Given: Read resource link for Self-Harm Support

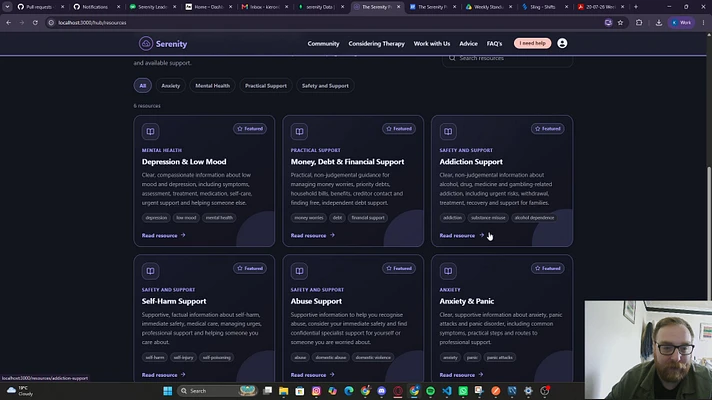Looking at the screenshot, I should 163,375.
